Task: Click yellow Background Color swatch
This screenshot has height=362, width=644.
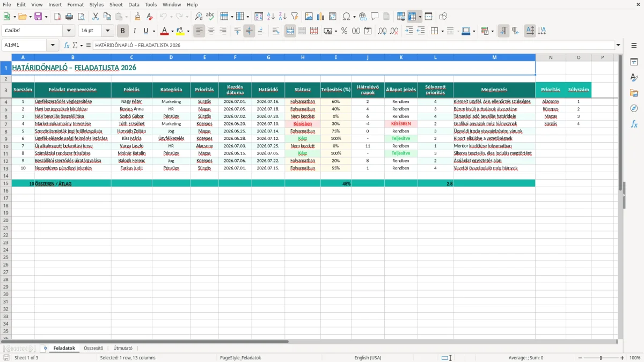Action: (x=180, y=31)
